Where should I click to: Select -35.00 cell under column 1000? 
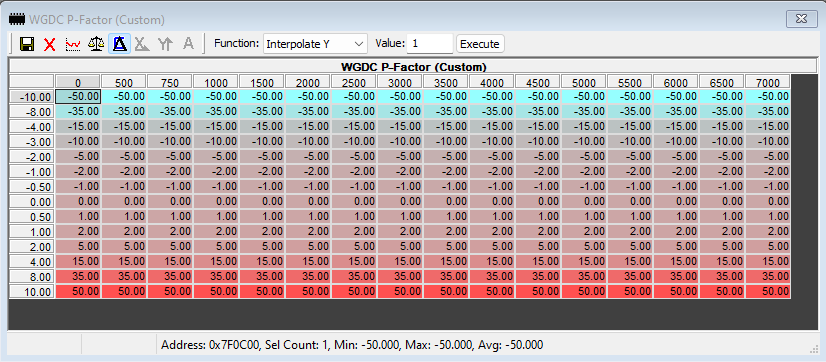pyautogui.click(x=216, y=111)
